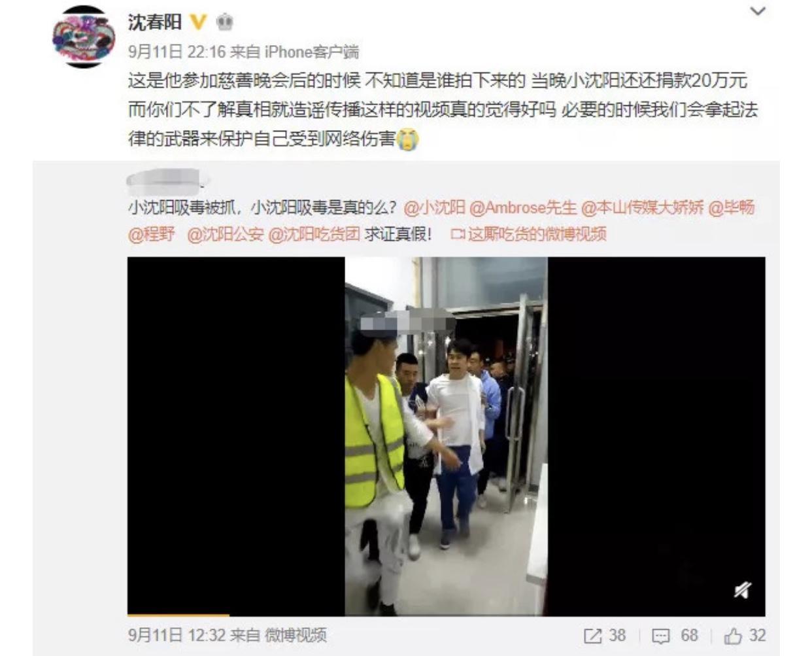Open the @Ambrose先生 mention link
This screenshot has height=656, width=812.
(523, 208)
